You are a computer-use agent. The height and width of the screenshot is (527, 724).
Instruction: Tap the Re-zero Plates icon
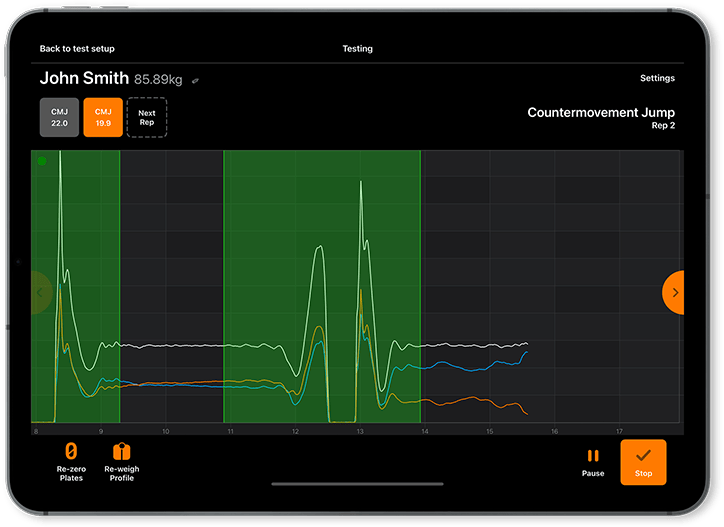(71, 453)
